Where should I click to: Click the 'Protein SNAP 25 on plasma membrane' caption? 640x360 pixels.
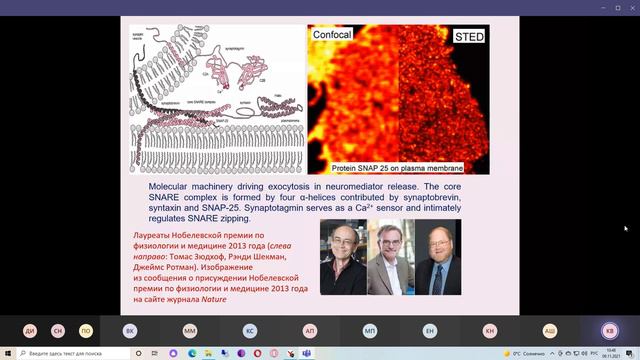397,168
